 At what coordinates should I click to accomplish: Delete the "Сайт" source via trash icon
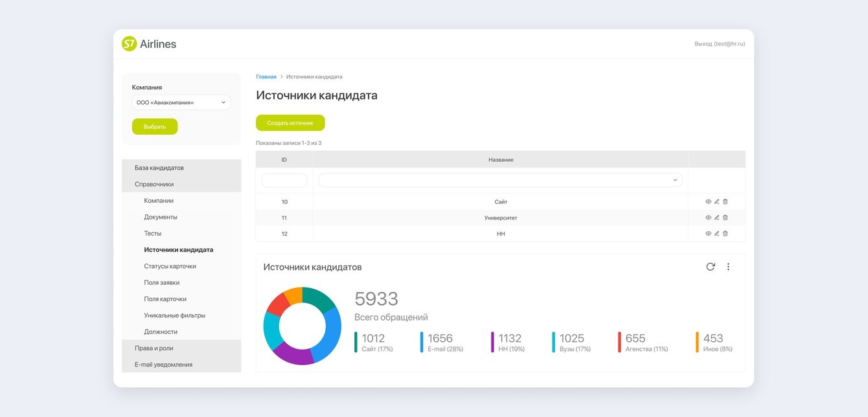click(725, 201)
